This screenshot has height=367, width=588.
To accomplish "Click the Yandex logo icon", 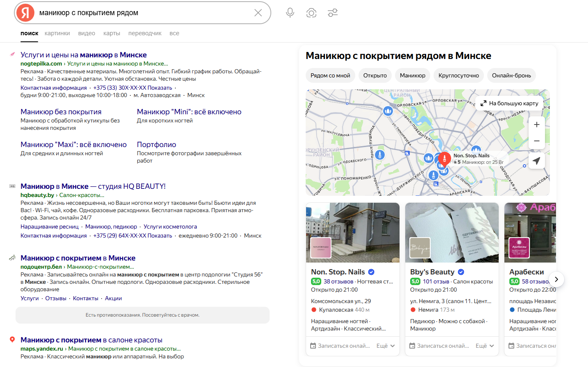I will [x=25, y=13].
